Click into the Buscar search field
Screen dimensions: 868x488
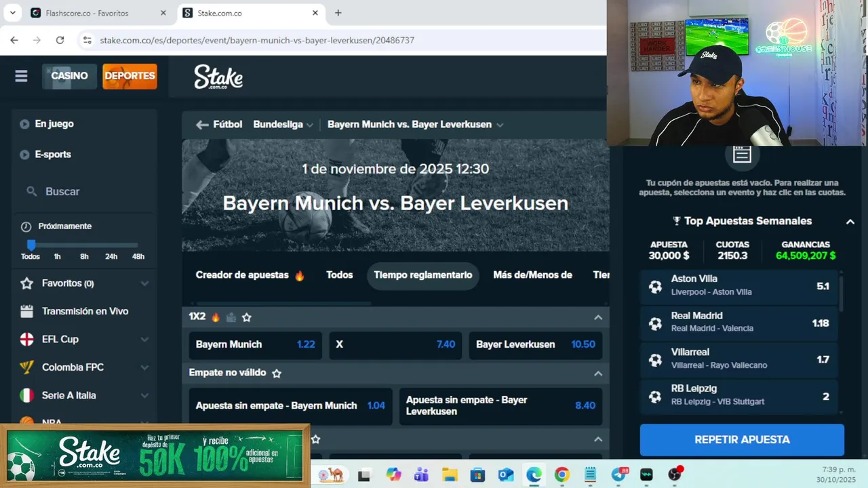pyautogui.click(x=84, y=192)
